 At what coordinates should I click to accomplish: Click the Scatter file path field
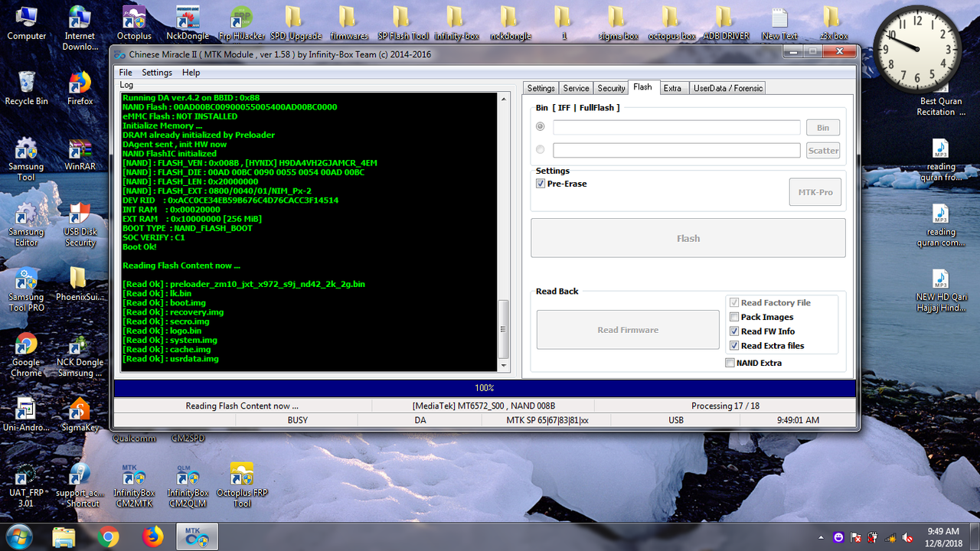pyautogui.click(x=677, y=151)
